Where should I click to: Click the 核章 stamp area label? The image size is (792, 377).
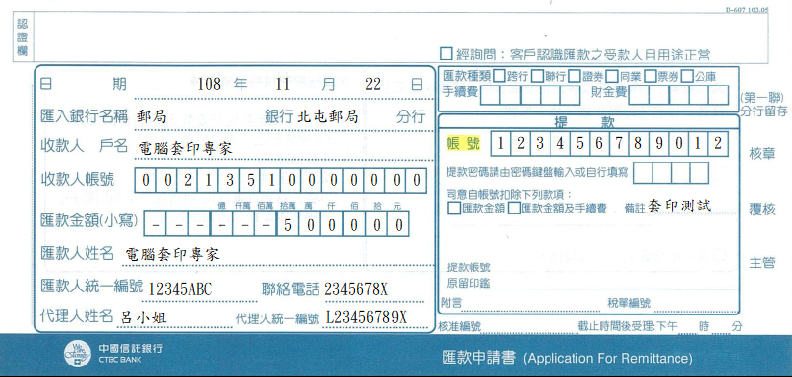762,154
